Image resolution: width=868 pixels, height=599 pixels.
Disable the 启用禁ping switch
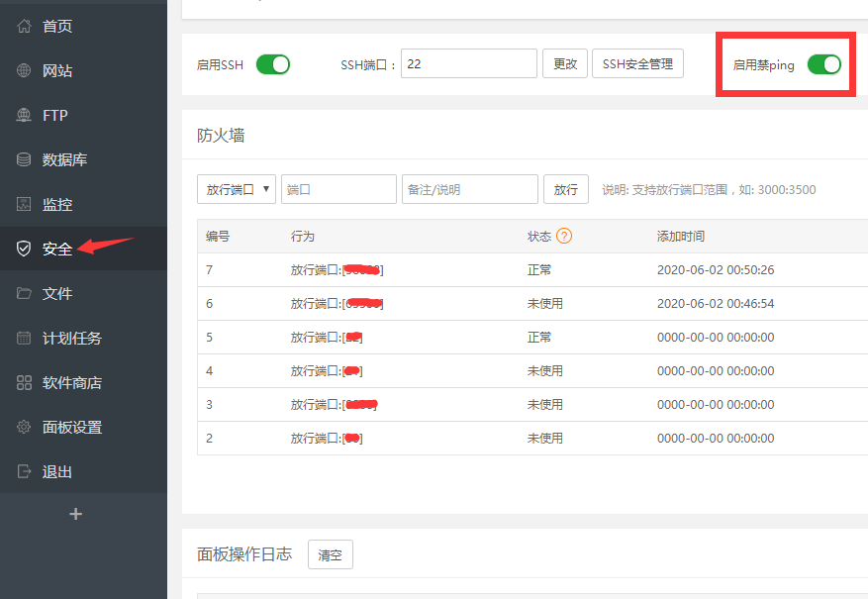pos(824,63)
